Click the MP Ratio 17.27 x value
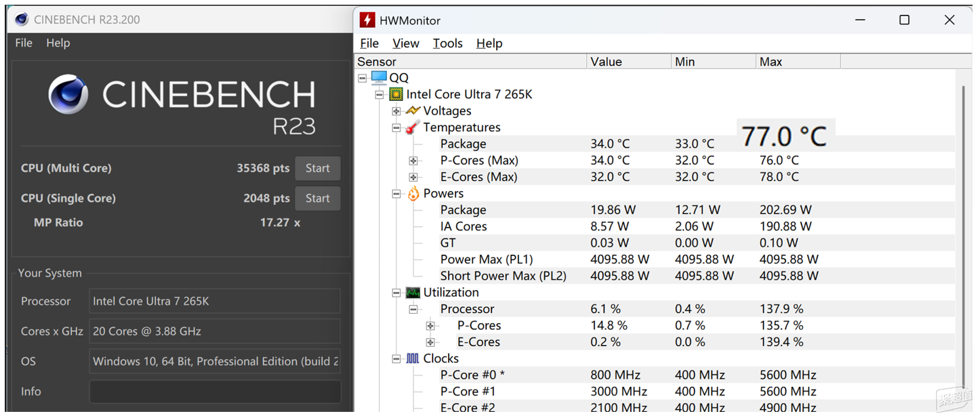 [280, 222]
